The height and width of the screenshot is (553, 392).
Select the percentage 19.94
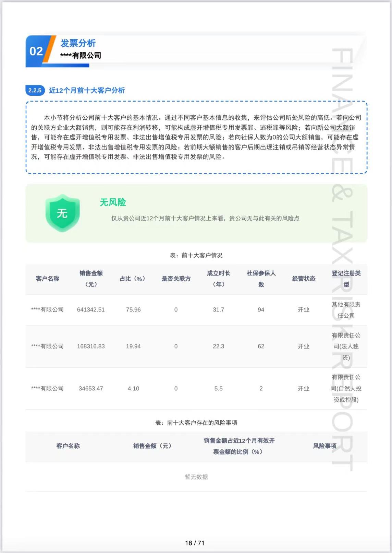pos(133,346)
